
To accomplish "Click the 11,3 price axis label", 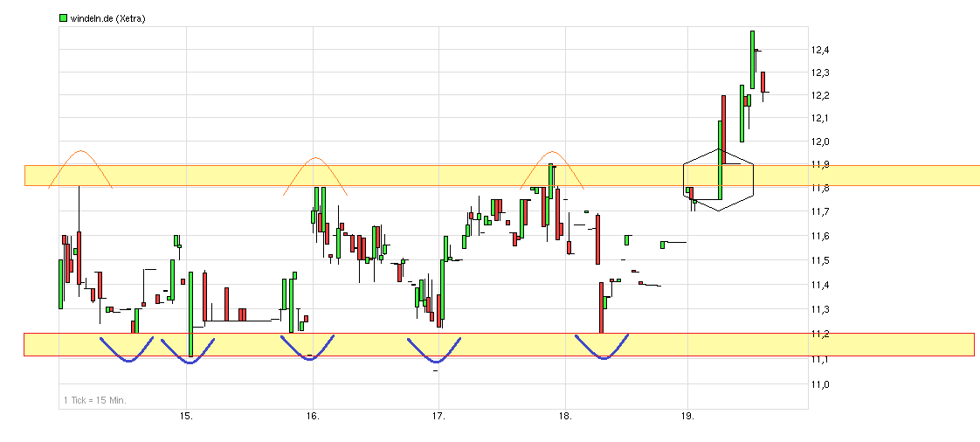I will pos(820,310).
